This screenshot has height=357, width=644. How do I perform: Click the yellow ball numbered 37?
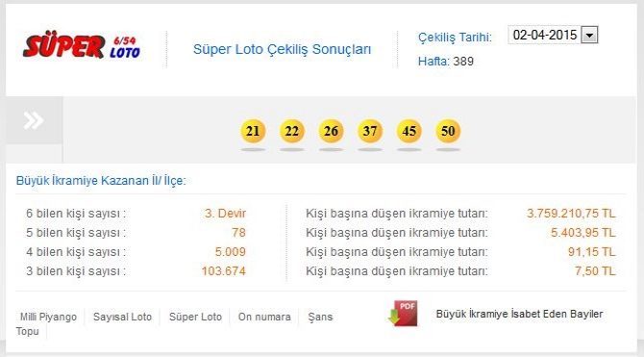(370, 131)
